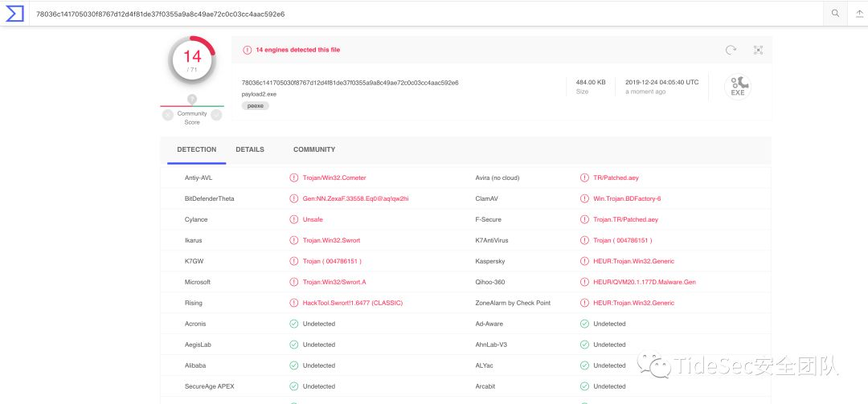Select the DETECTION tab

(197, 149)
